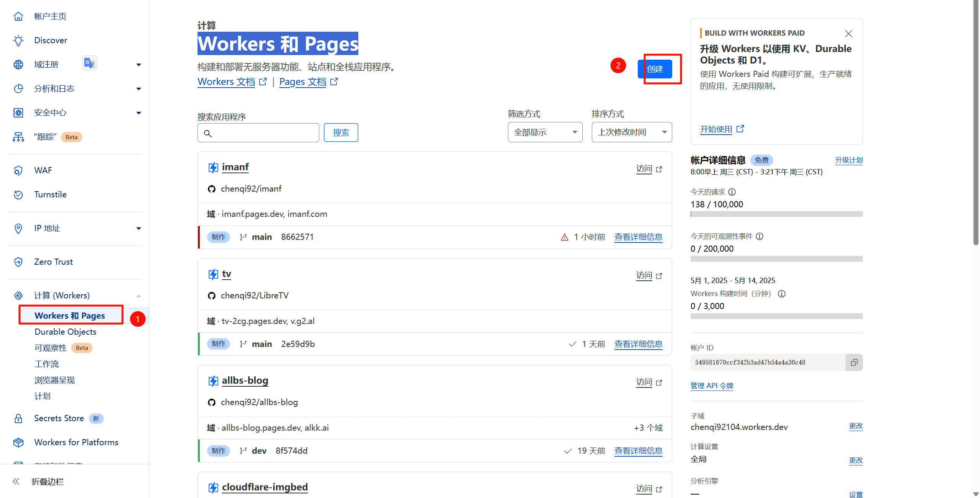The width and height of the screenshot is (980, 498).
Task: Click the 今天的可观测性事件 usage bar
Action: coord(776,259)
